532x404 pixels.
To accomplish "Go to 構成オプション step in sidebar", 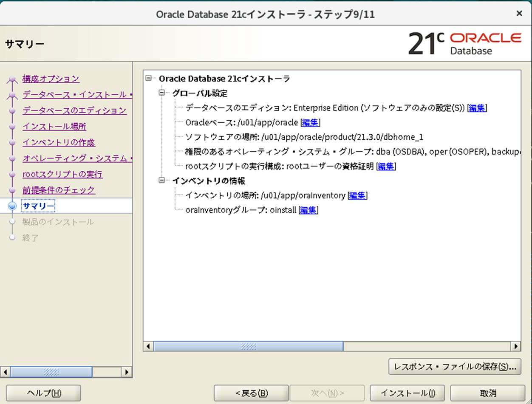I will coord(51,79).
